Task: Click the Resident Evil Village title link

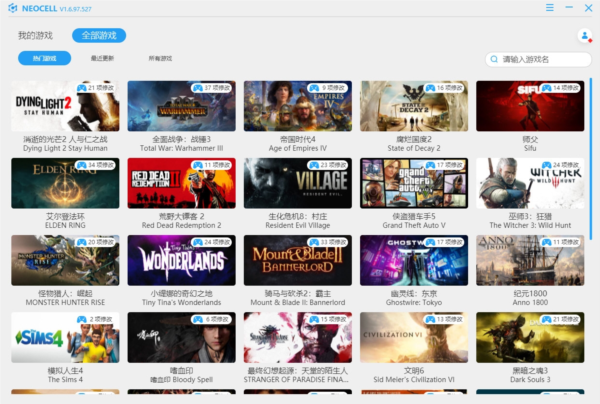Action: pos(297,225)
